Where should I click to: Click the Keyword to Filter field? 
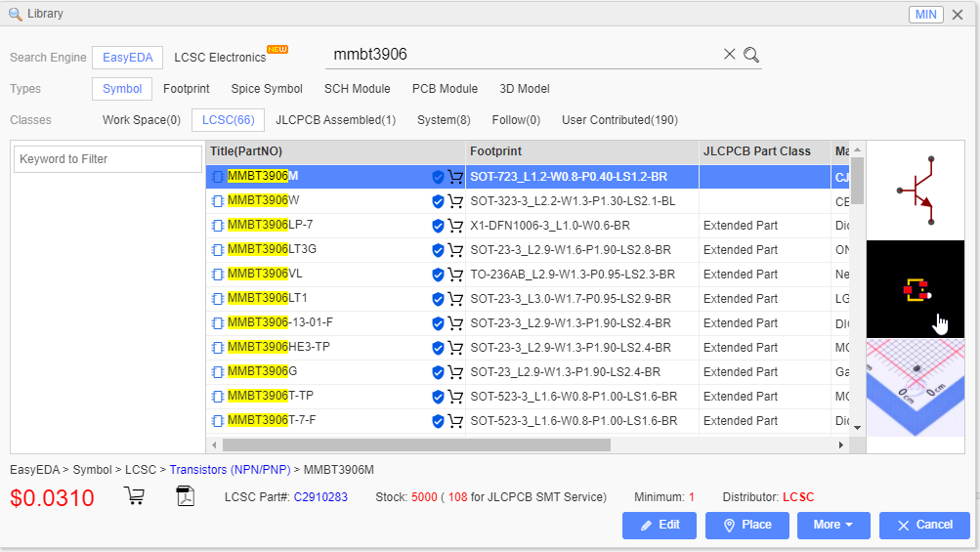coord(107,159)
